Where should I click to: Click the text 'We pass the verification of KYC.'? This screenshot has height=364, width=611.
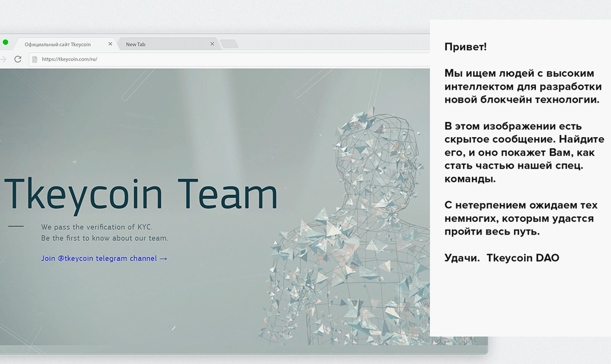[97, 227]
